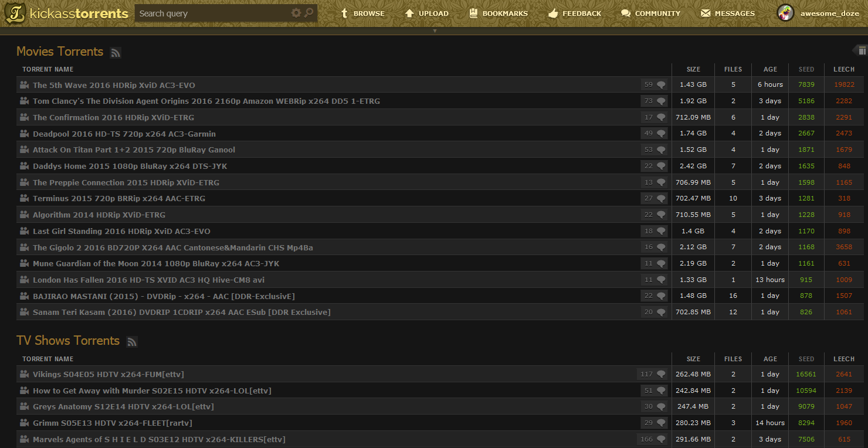The image size is (868, 448).
Task: Open comments bubble for The 5th Wave
Action: tap(655, 85)
